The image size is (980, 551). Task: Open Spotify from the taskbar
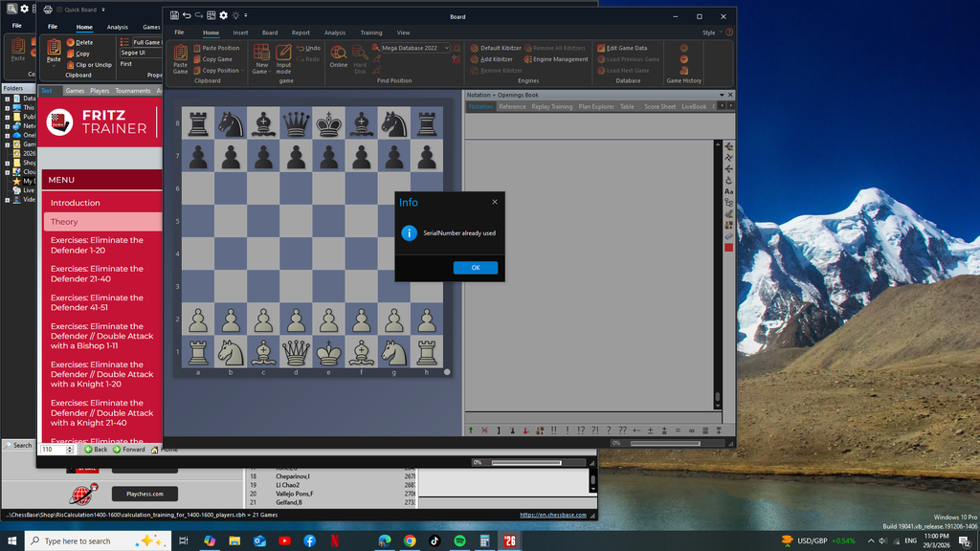[459, 541]
